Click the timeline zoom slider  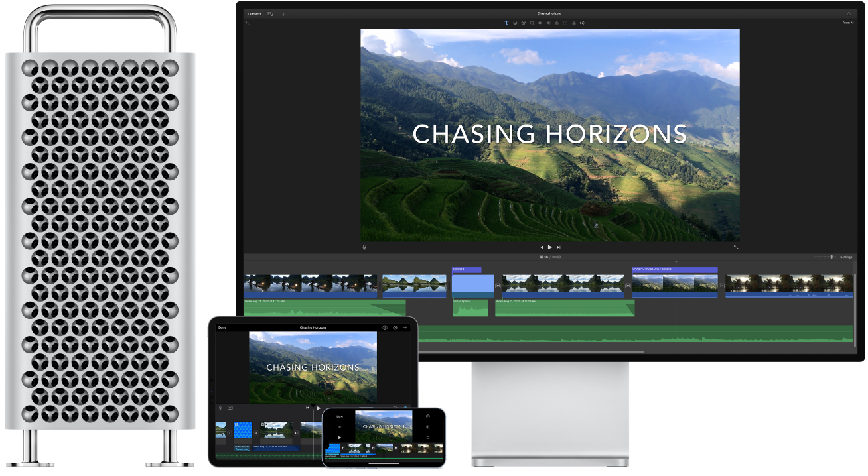click(x=832, y=257)
